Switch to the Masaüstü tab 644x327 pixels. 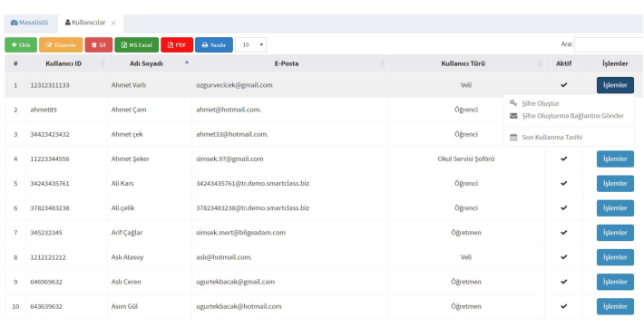coord(29,23)
